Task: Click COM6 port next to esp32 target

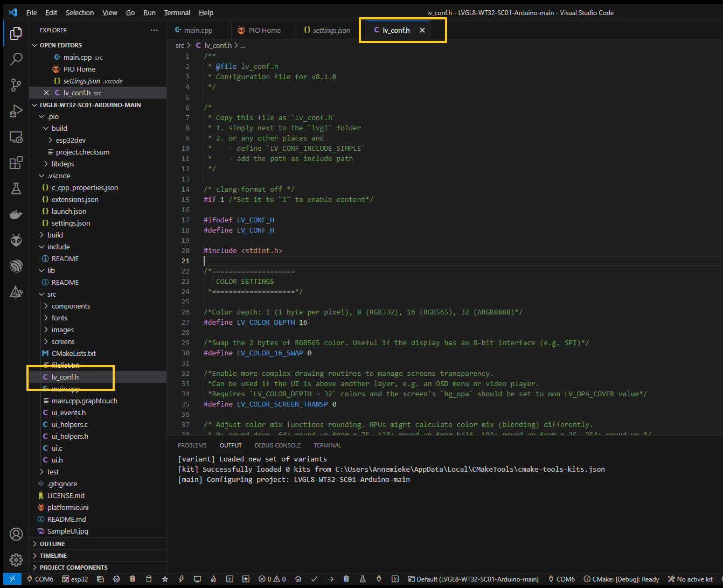Action: 40,579
